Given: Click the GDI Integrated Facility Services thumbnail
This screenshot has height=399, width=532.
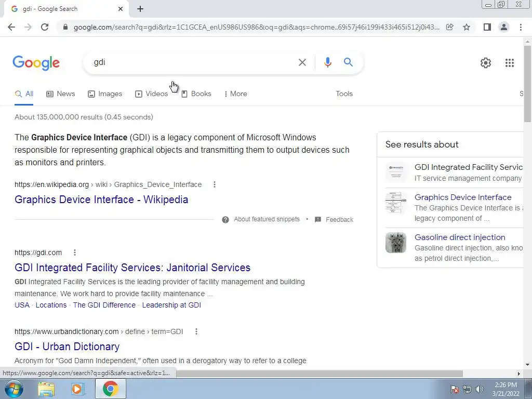Looking at the screenshot, I should [395, 172].
